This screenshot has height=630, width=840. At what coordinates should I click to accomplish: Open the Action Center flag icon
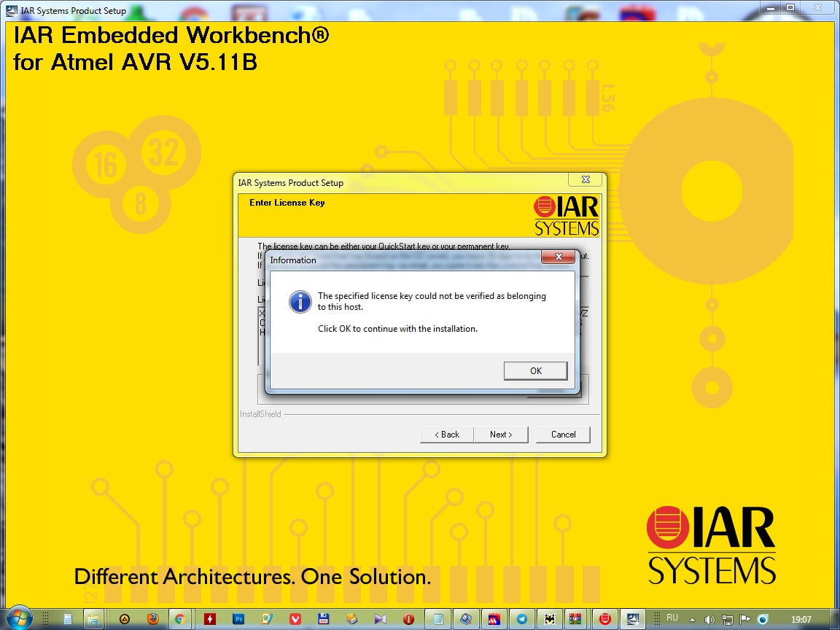(x=744, y=620)
